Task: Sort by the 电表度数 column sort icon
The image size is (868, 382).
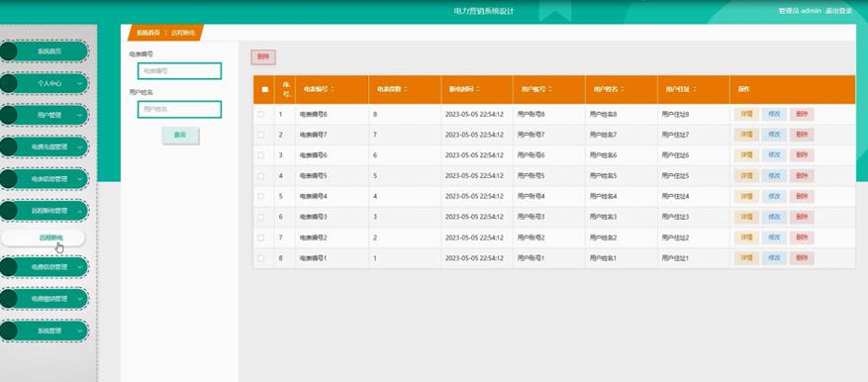Action: pos(405,90)
